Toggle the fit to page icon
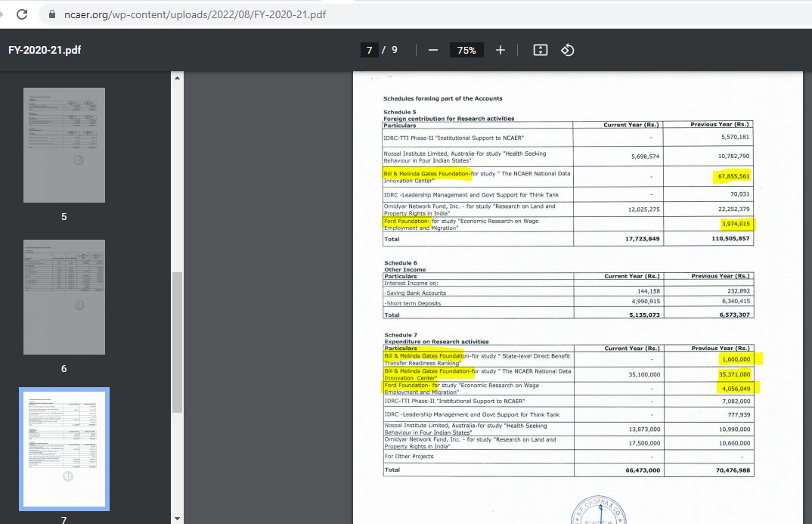 click(540, 50)
